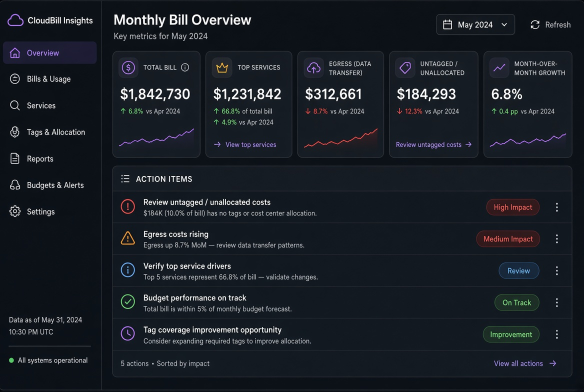584x392 pixels.
Task: Click the untagged tag icon
Action: point(405,68)
